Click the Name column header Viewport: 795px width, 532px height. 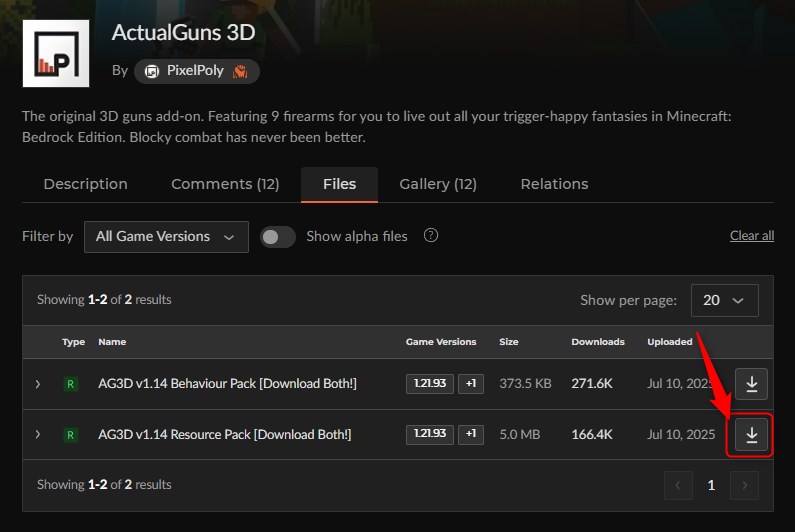click(x=112, y=342)
